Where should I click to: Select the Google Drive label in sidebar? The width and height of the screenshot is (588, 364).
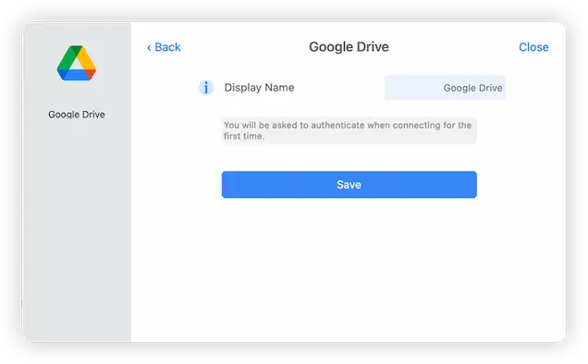pyautogui.click(x=77, y=115)
